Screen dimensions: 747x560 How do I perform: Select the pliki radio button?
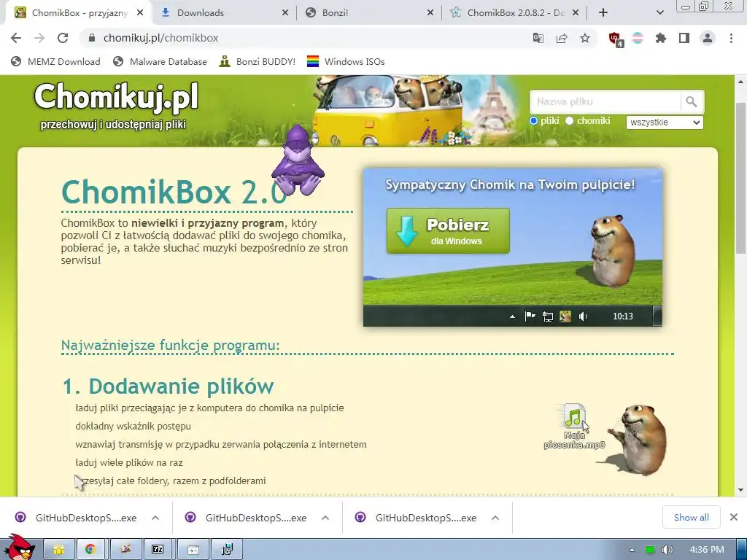click(x=533, y=121)
